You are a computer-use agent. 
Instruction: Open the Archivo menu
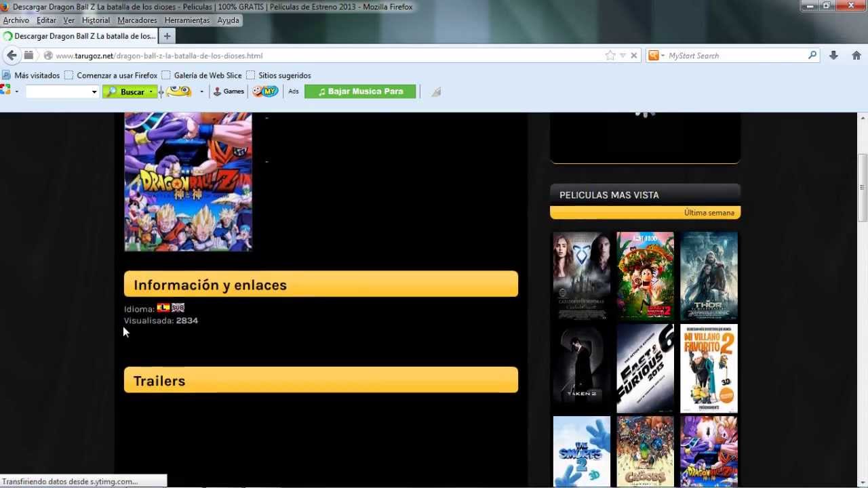click(16, 20)
